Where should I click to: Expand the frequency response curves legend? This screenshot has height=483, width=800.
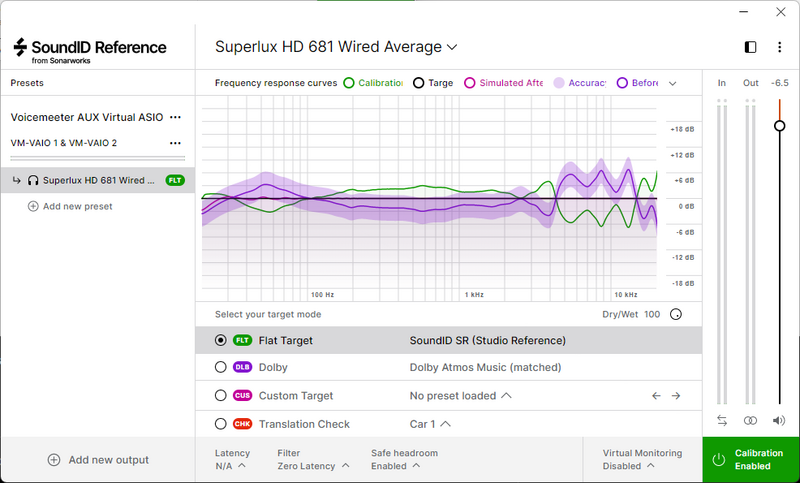pyautogui.click(x=672, y=83)
